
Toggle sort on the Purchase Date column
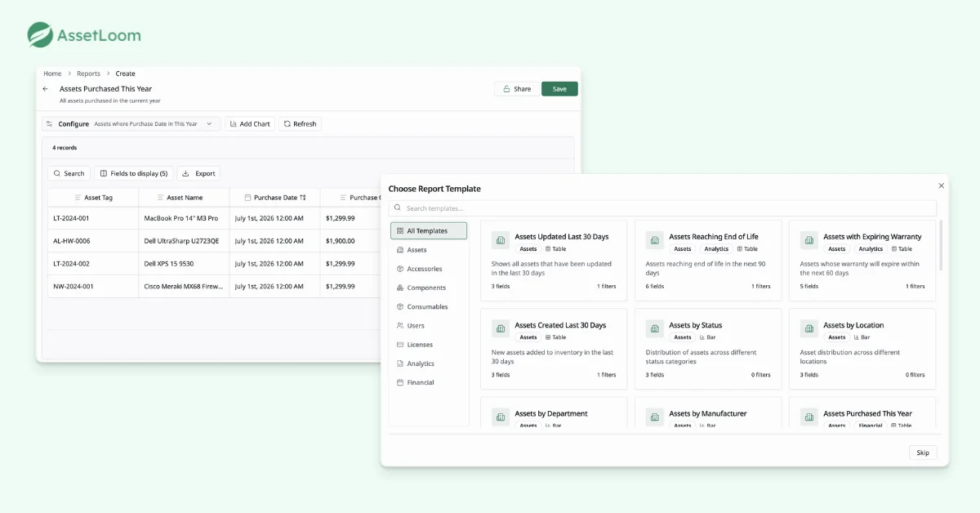point(274,198)
